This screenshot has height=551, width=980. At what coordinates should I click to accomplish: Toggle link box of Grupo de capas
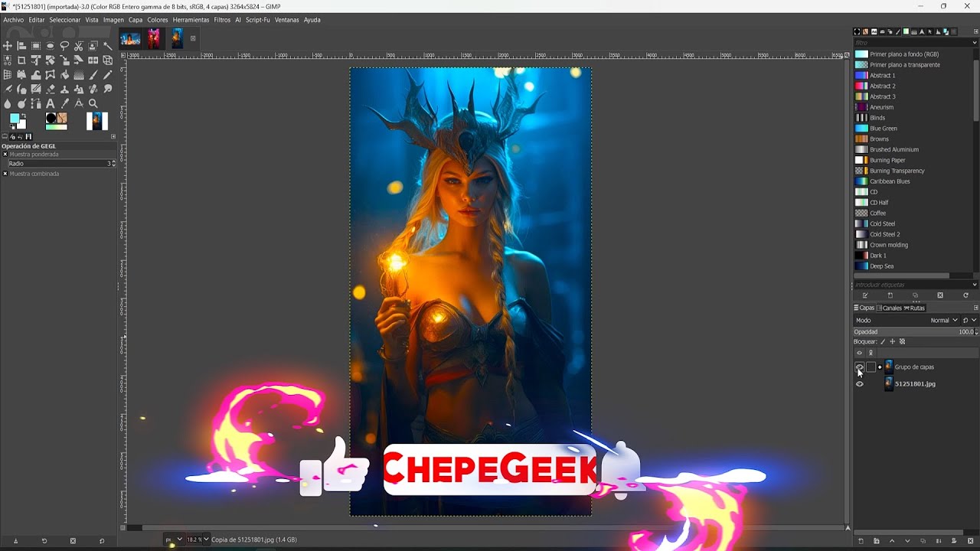tap(871, 367)
